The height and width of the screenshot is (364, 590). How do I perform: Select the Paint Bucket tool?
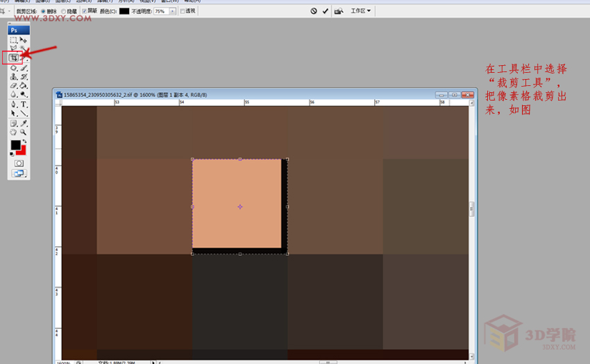24,85
